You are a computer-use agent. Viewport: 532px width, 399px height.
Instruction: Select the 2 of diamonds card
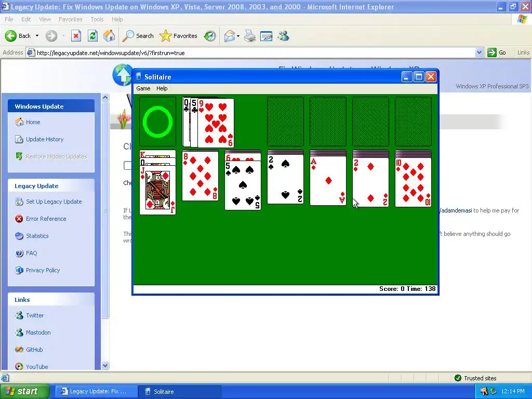tap(370, 182)
